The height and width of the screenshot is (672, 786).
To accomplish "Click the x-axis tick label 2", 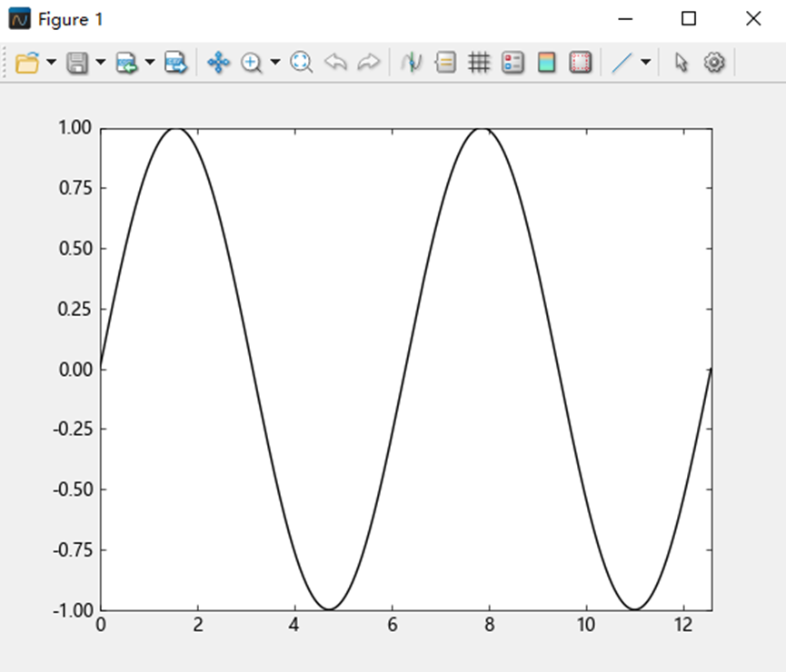I will click(198, 625).
